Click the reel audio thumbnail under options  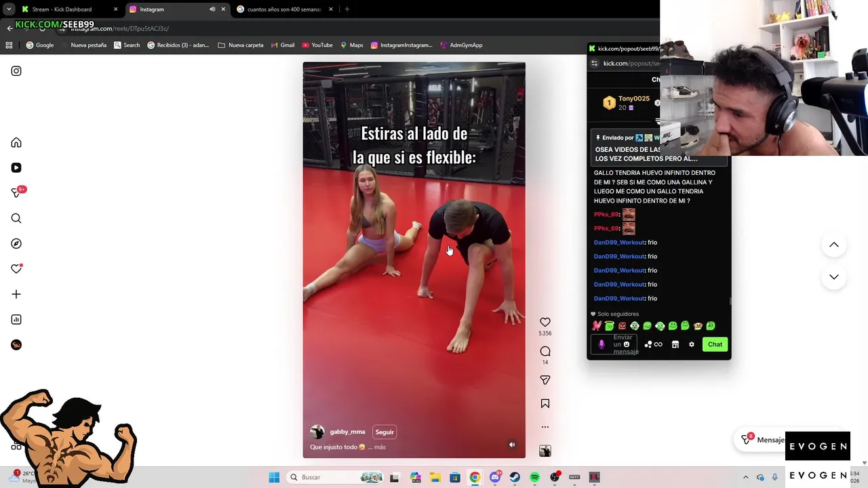[545, 451]
